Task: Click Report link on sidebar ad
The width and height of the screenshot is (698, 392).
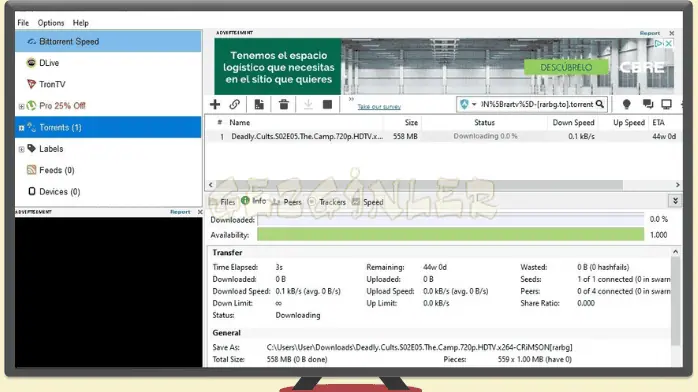Action: pos(180,212)
